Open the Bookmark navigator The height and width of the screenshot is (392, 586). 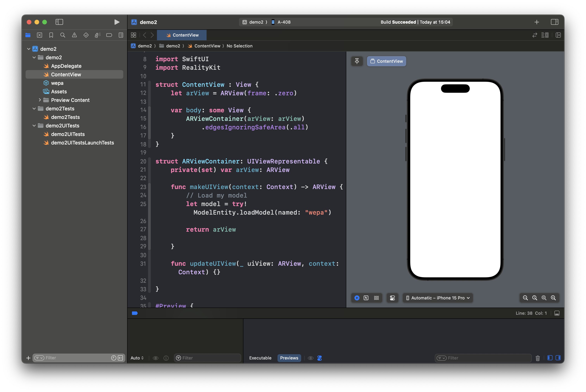51,35
